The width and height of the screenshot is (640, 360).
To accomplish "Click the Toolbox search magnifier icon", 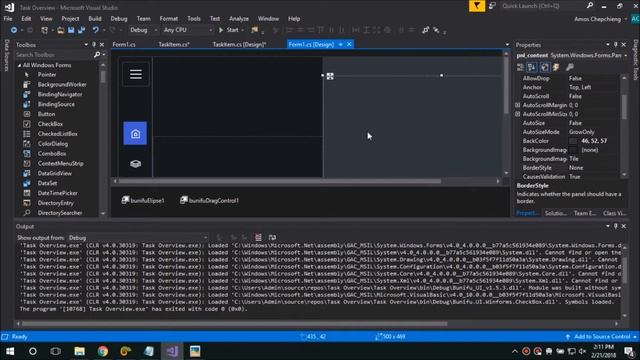I will pyautogui.click(x=97, y=55).
